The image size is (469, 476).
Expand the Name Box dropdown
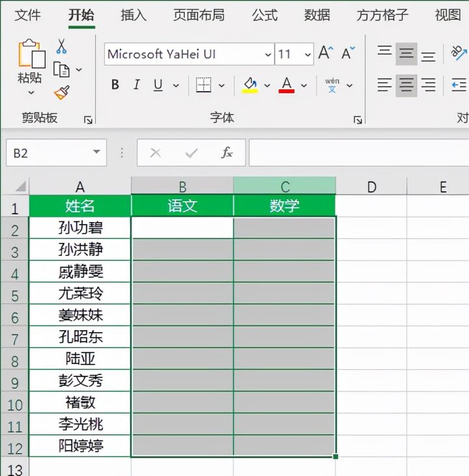click(x=96, y=152)
